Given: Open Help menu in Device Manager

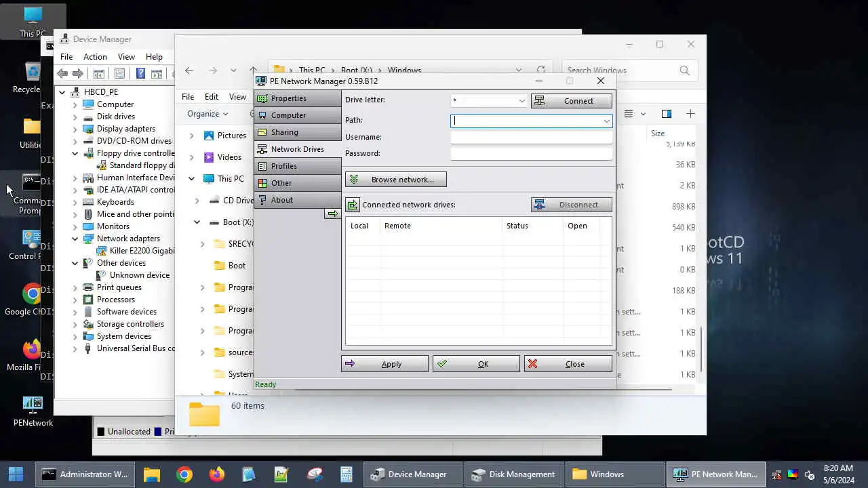Looking at the screenshot, I should 154,57.
